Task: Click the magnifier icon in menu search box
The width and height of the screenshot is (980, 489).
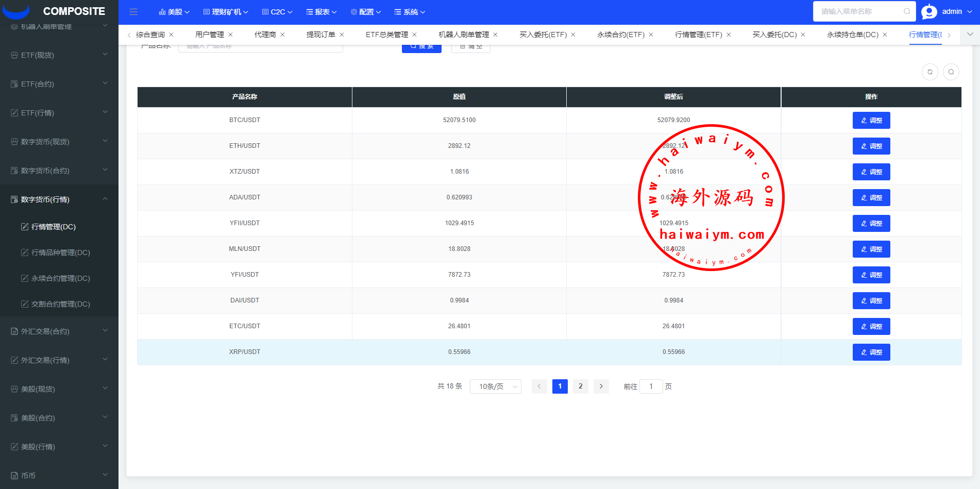Action: pos(907,11)
